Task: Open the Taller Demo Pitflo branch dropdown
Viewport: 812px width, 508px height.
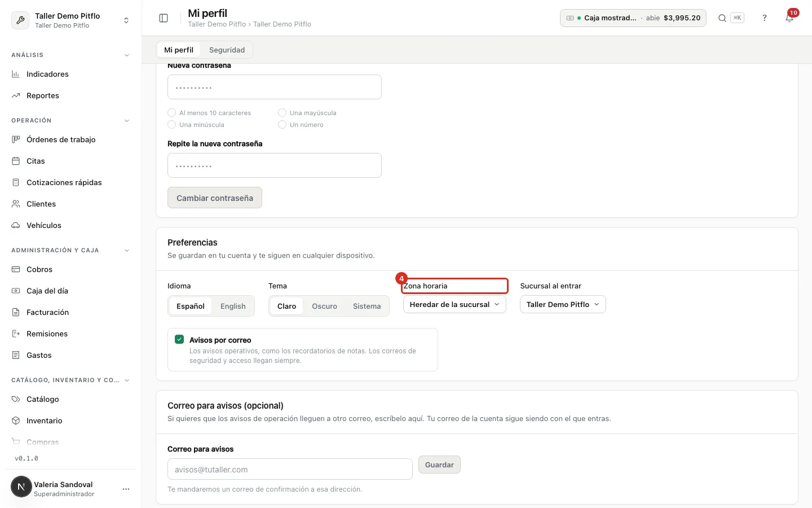Action: point(563,304)
